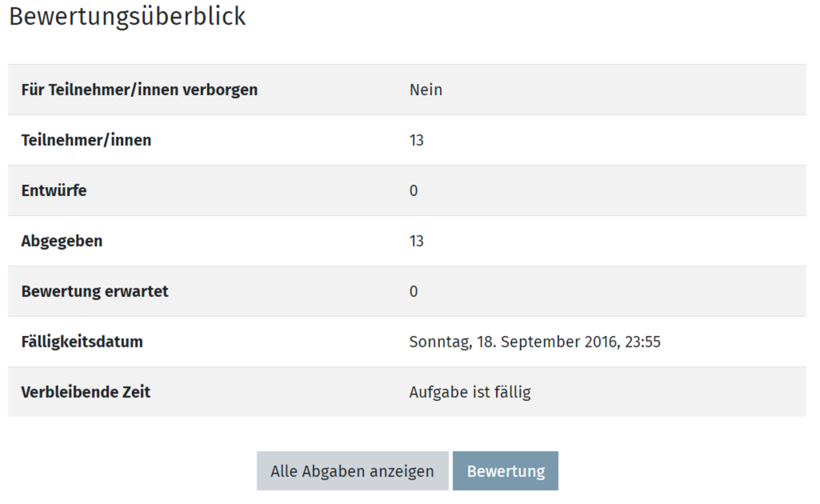The height and width of the screenshot is (504, 820).
Task: Click the Bewertung erwartet value 0
Action: click(x=413, y=292)
